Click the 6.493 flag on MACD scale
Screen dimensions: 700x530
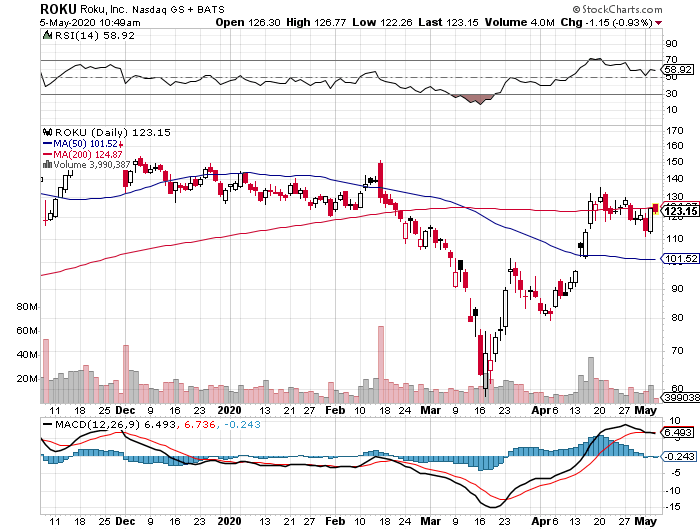pos(678,432)
